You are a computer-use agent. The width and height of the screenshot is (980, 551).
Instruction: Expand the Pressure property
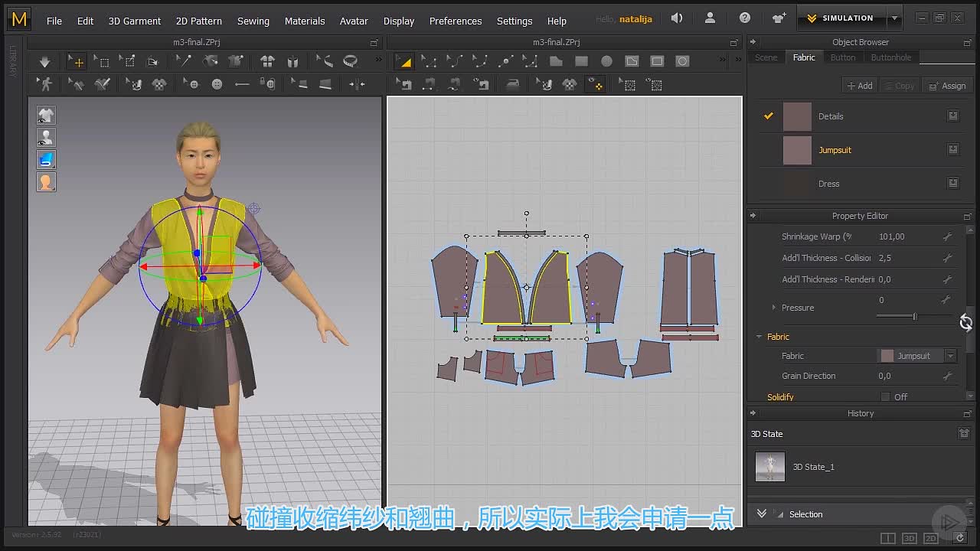pyautogui.click(x=773, y=308)
